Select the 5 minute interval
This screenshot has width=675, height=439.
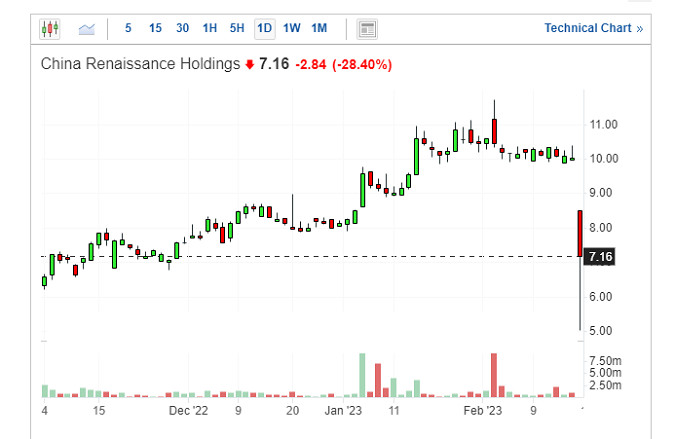click(128, 28)
